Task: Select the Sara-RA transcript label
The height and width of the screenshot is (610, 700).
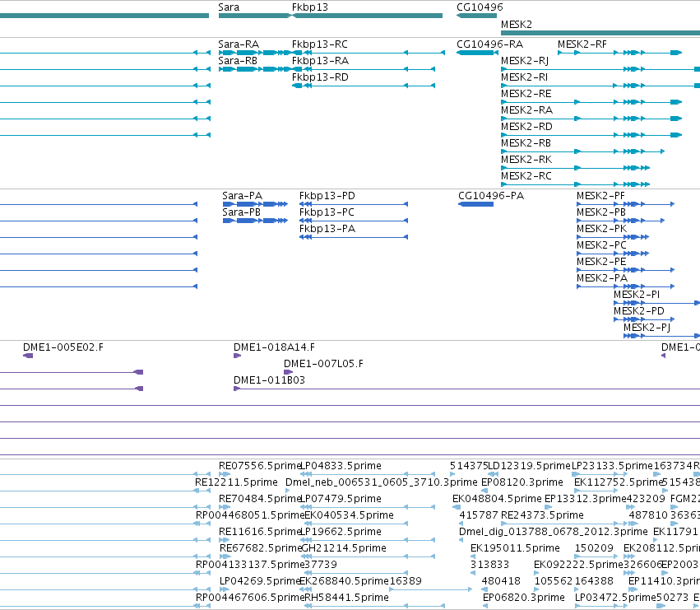Action: click(x=239, y=44)
